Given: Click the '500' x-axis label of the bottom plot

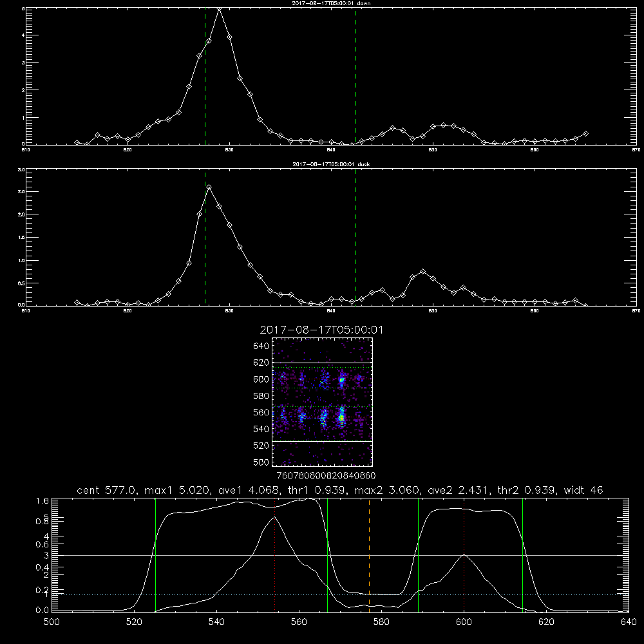Looking at the screenshot, I should click(52, 622).
